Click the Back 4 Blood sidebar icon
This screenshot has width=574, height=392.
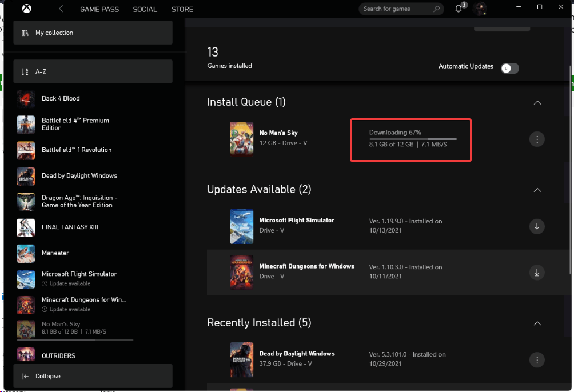pyautogui.click(x=26, y=99)
